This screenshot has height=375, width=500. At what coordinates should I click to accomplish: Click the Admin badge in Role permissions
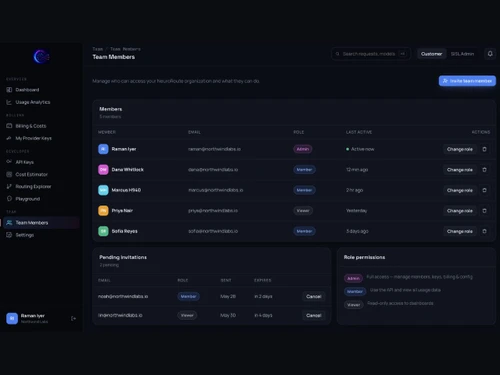(x=353, y=278)
